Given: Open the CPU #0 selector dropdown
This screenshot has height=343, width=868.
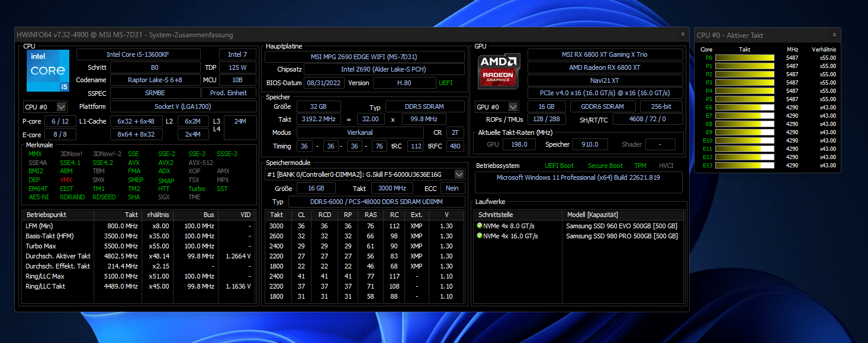Looking at the screenshot, I should coord(62,106).
